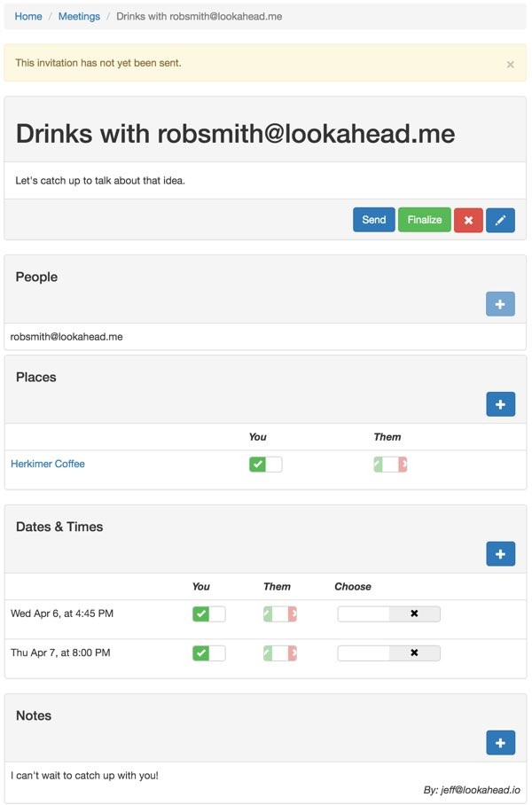Click Wed Apr 6, at 4:45 PM text
Image resolution: width=532 pixels, height=805 pixels.
coord(62,614)
